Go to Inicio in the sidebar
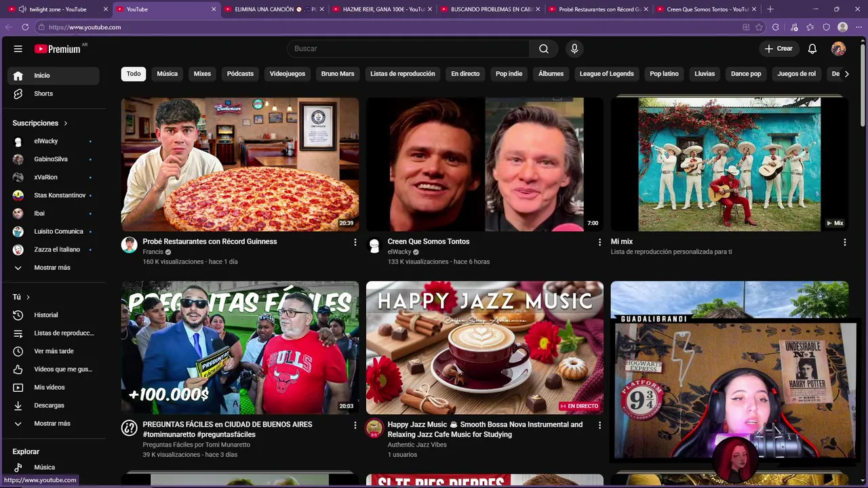 click(54, 75)
